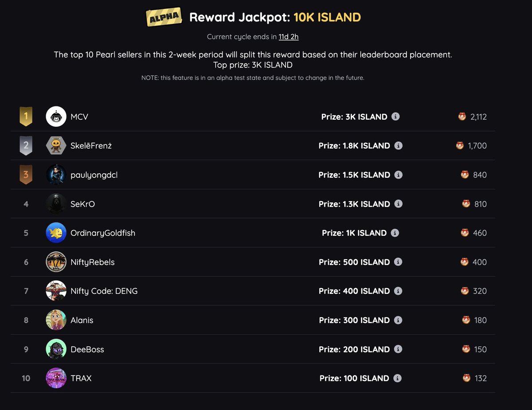Screen dimensions: 532x410
Task: Show info for the 300 ISLAND prize
Action: (398, 320)
